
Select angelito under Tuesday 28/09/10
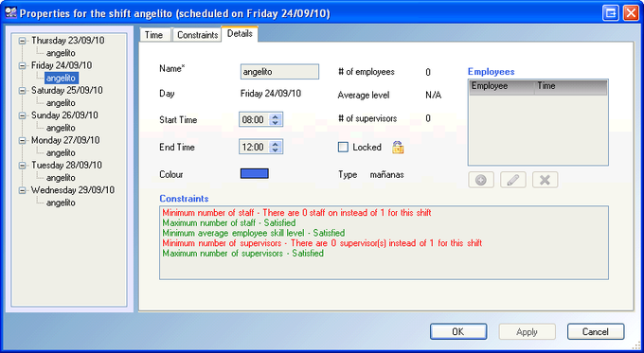pos(61,178)
